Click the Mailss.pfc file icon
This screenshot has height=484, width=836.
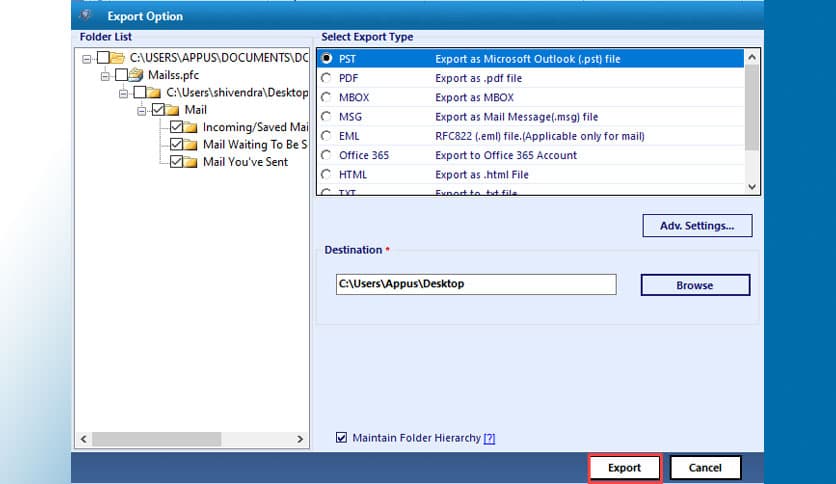[136, 75]
